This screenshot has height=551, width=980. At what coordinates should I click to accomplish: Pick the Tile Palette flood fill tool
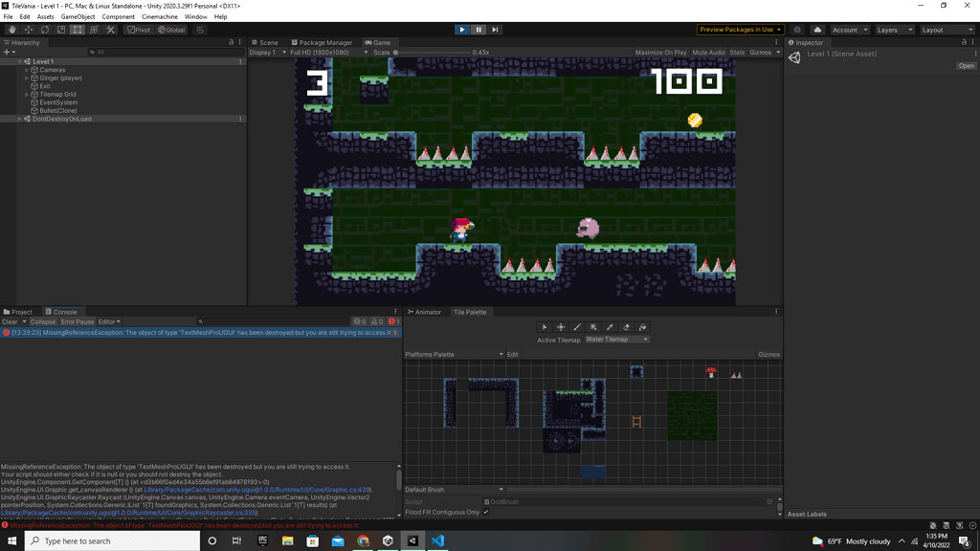642,327
